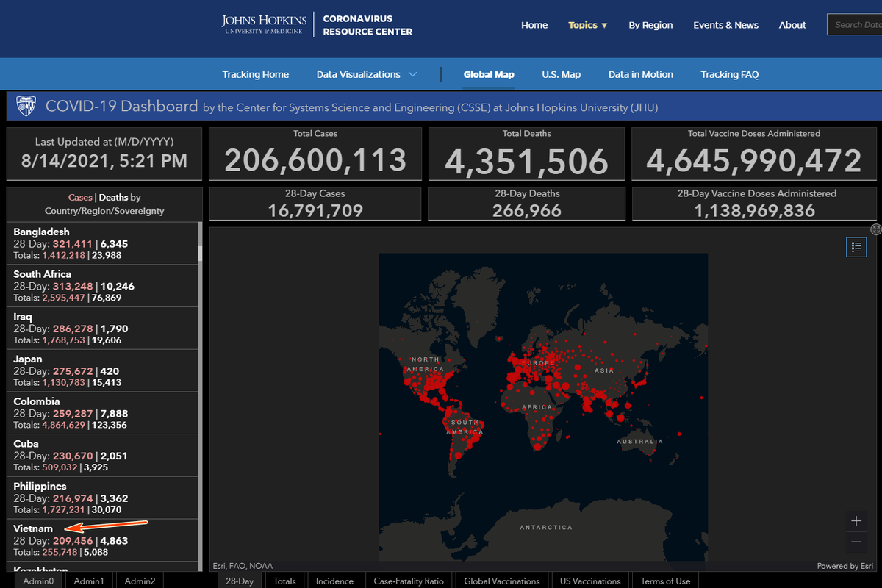Open the Tracking FAQ link
The width and height of the screenshot is (882, 588).
pyautogui.click(x=730, y=74)
